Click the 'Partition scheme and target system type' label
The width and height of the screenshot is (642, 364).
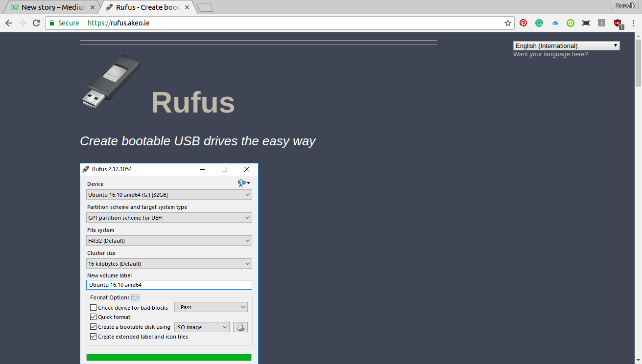click(x=137, y=207)
